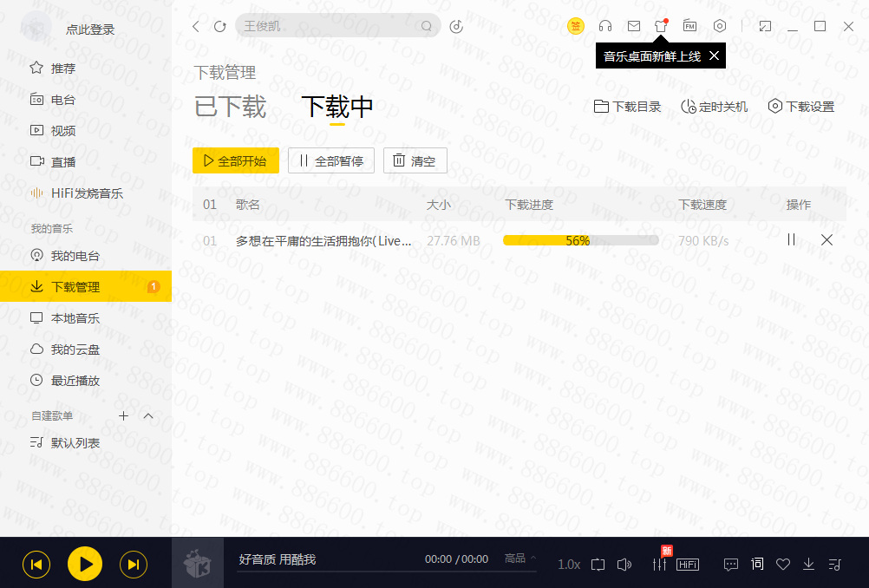Open the 高品 quality dropdown

tap(520, 558)
